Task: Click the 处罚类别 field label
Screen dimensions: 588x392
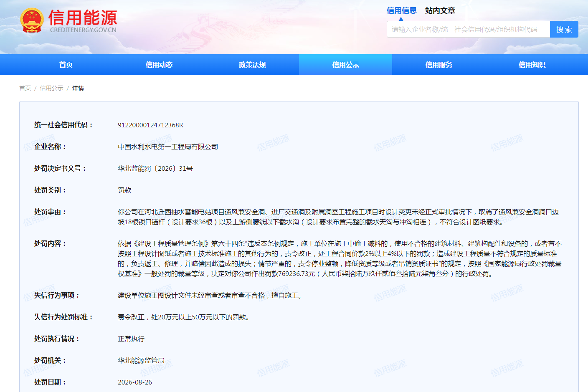Action: (50, 190)
